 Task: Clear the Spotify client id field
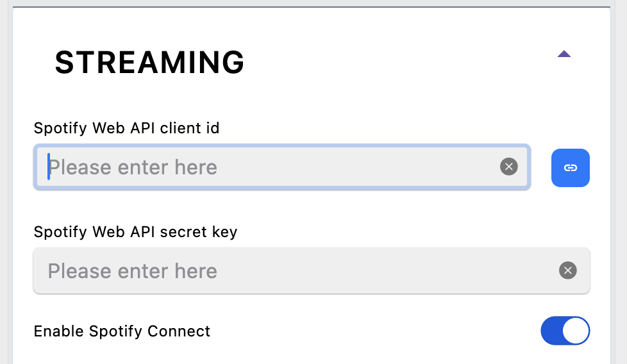[x=508, y=167]
